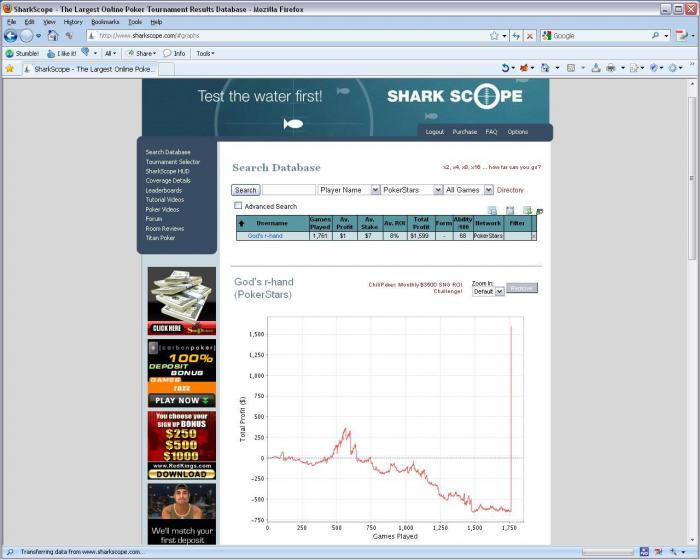Click the gear icon in the toolbar
700x560 pixels.
[672, 68]
